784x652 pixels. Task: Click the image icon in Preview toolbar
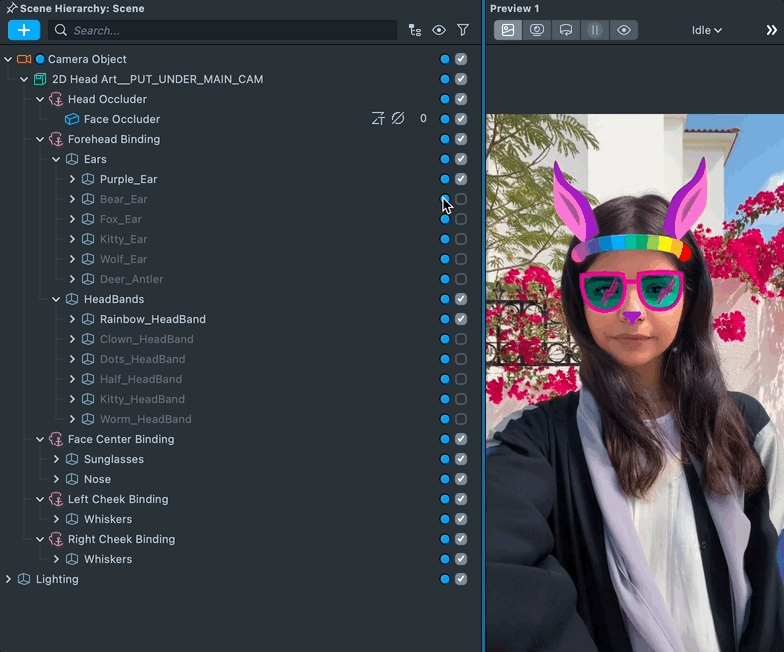tap(508, 30)
